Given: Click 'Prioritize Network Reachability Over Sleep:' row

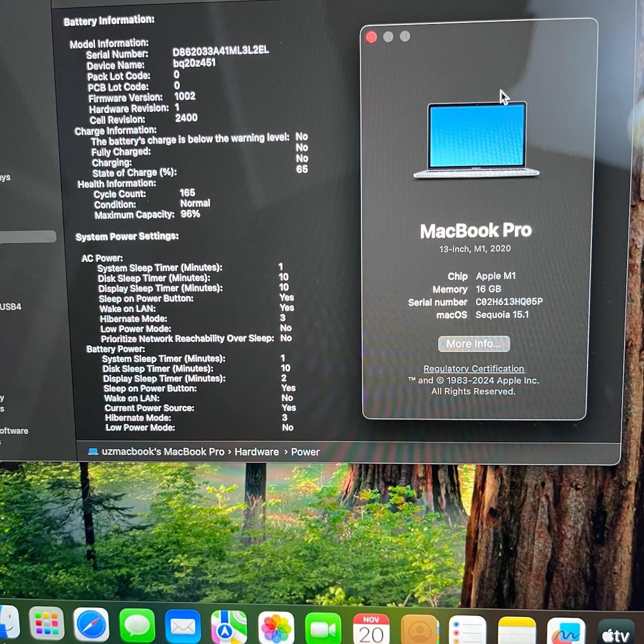Looking at the screenshot, I should point(197,338).
